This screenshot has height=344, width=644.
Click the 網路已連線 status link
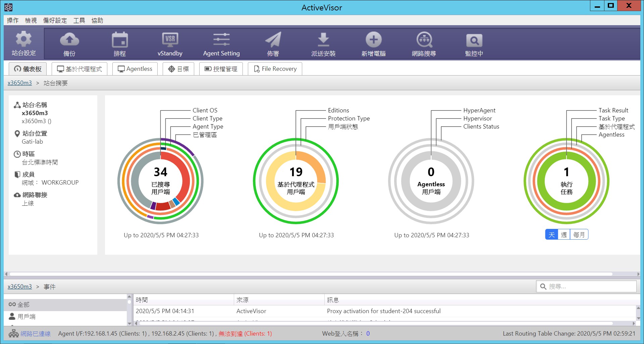click(36, 334)
